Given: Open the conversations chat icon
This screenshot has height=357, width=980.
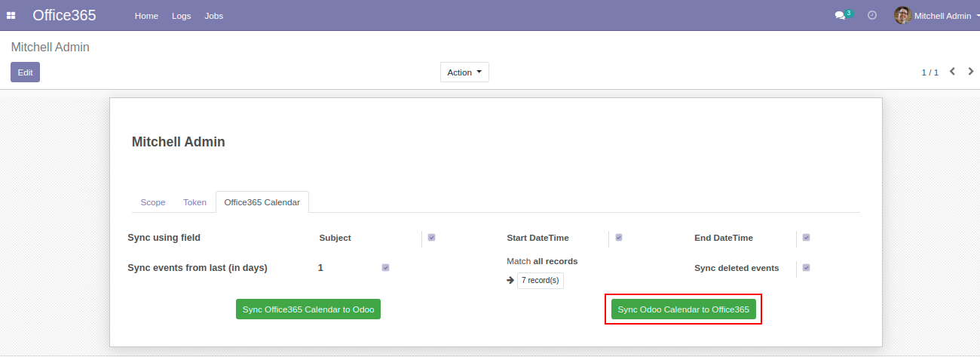Looking at the screenshot, I should [840, 16].
